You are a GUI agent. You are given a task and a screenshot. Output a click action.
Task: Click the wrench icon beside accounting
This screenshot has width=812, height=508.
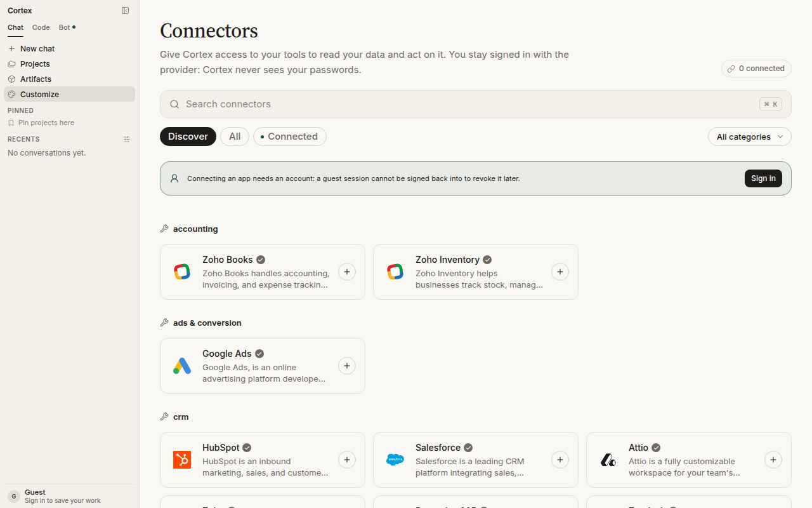click(x=164, y=229)
